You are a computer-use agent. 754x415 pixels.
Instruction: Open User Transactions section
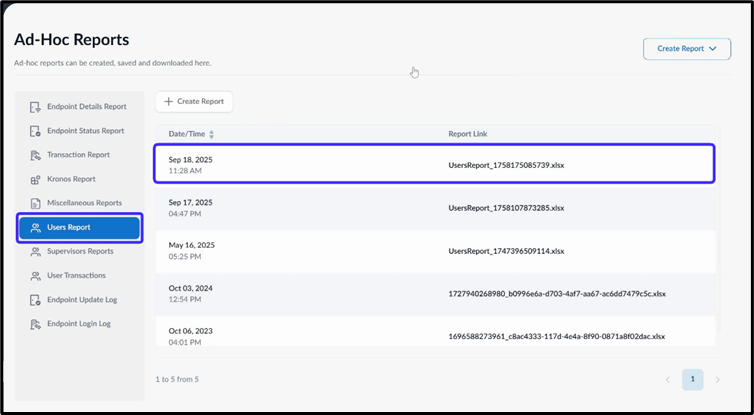pos(80,276)
